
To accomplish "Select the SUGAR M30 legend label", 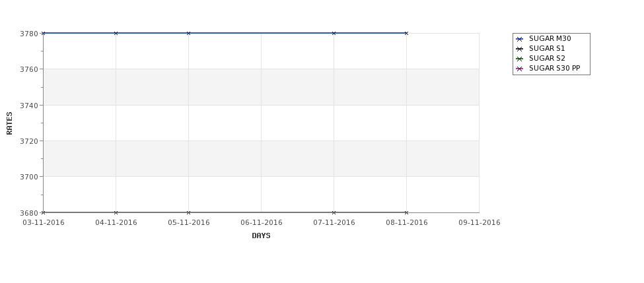I will [x=550, y=39].
